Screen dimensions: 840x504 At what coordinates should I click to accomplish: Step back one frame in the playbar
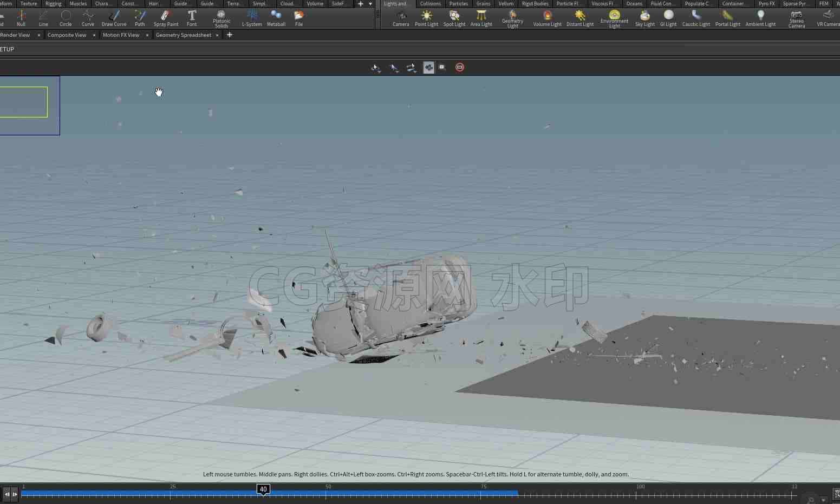7,494
